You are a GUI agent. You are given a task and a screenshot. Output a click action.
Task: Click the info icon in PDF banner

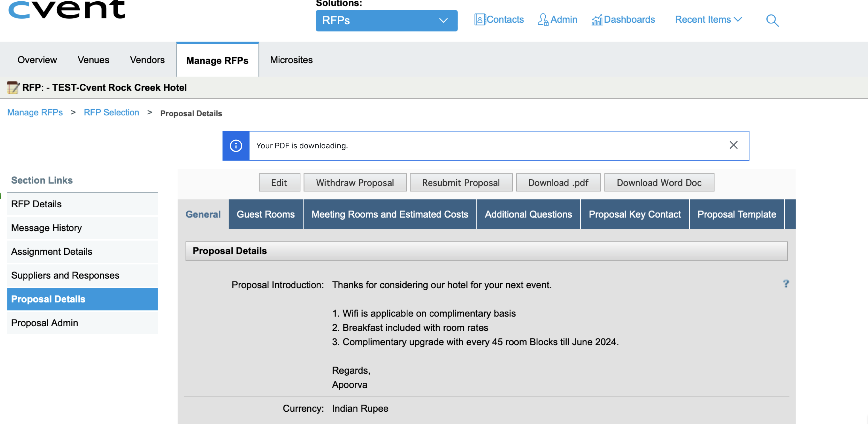coord(236,146)
